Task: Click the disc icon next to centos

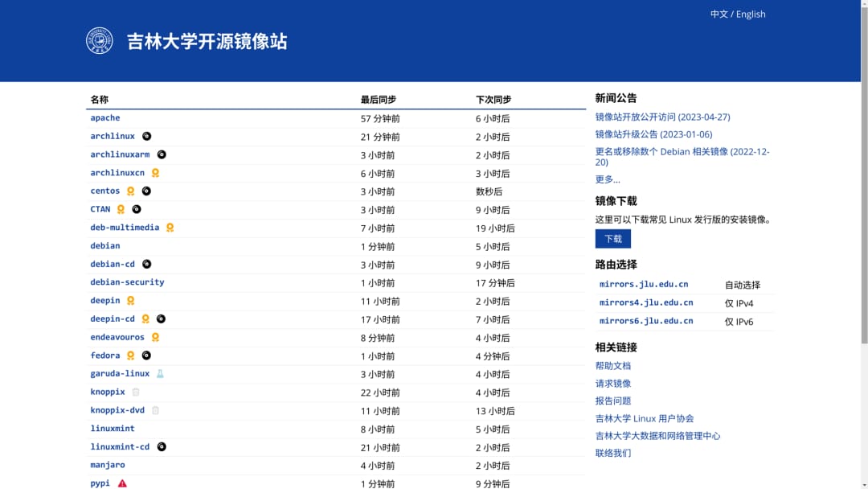Action: pyautogui.click(x=146, y=191)
